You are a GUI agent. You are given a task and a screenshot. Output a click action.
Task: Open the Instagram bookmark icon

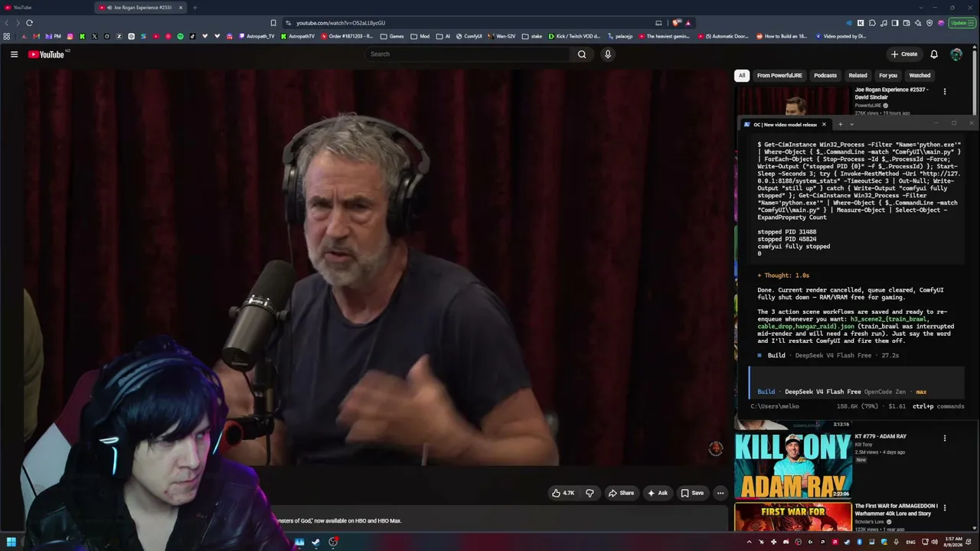point(70,36)
